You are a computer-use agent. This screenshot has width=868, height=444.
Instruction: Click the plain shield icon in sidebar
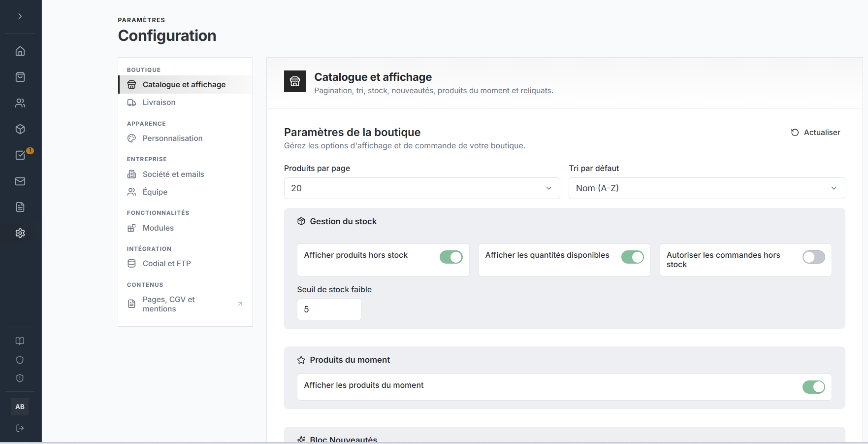[20, 360]
